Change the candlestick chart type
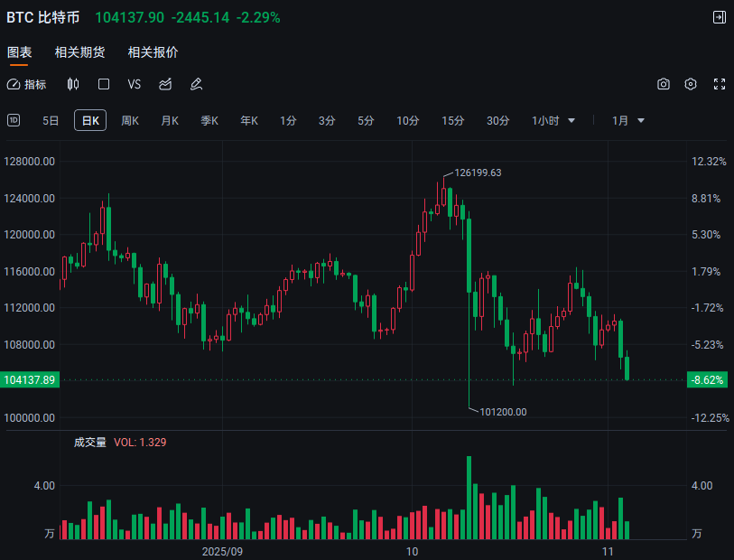Viewport: 734px width, 560px height. click(x=73, y=84)
